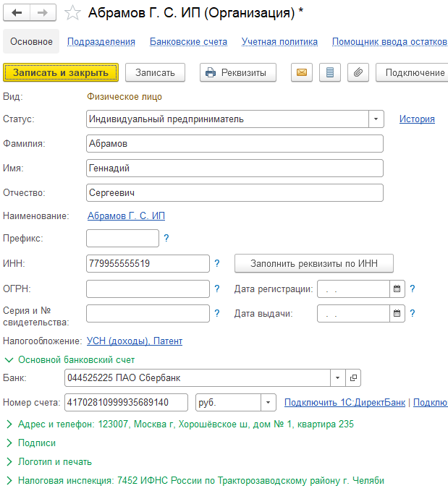
Task: Click the help mark beside Дата регистрации
Action: coord(413,289)
